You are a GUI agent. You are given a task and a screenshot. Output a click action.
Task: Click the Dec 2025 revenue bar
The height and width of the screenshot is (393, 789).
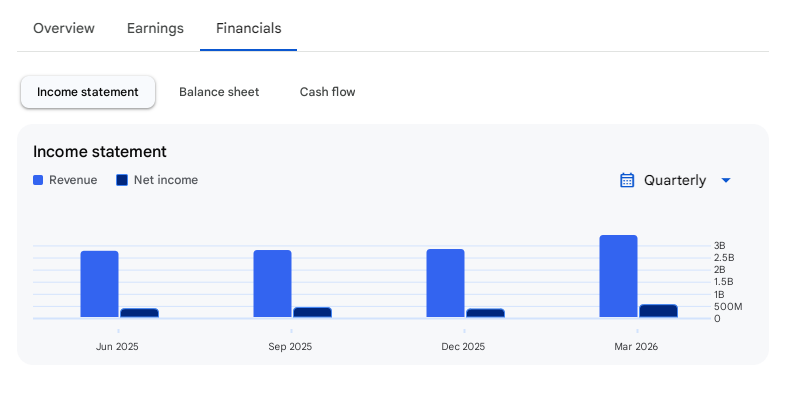tap(445, 283)
